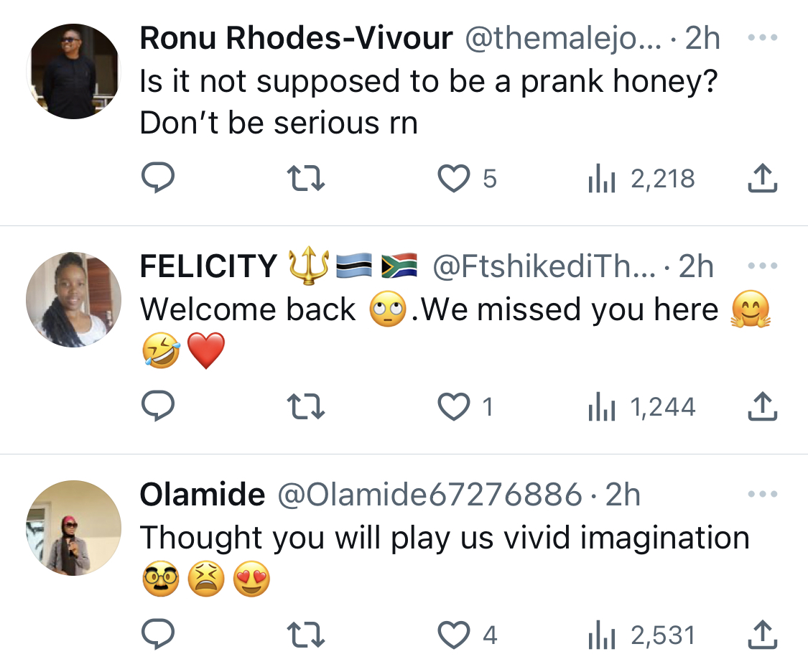The height and width of the screenshot is (672, 808).
Task: Open the @Olamide67276886 handle link
Action: pyautogui.click(x=429, y=495)
